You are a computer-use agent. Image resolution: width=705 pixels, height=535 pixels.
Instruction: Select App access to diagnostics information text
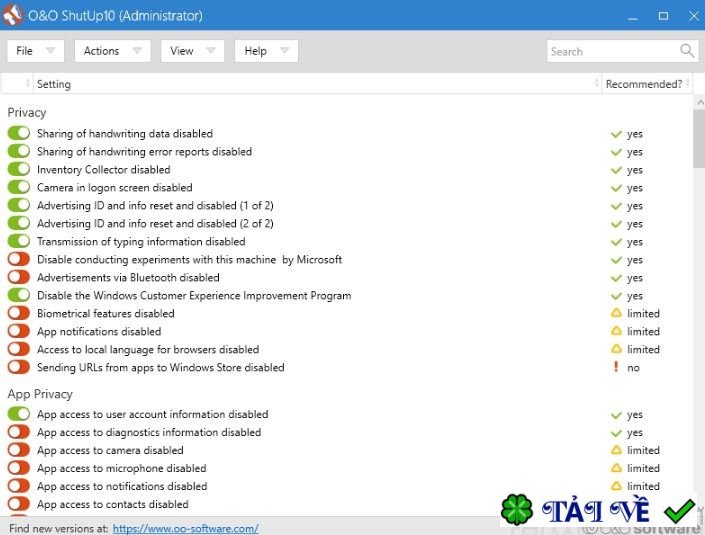(149, 432)
